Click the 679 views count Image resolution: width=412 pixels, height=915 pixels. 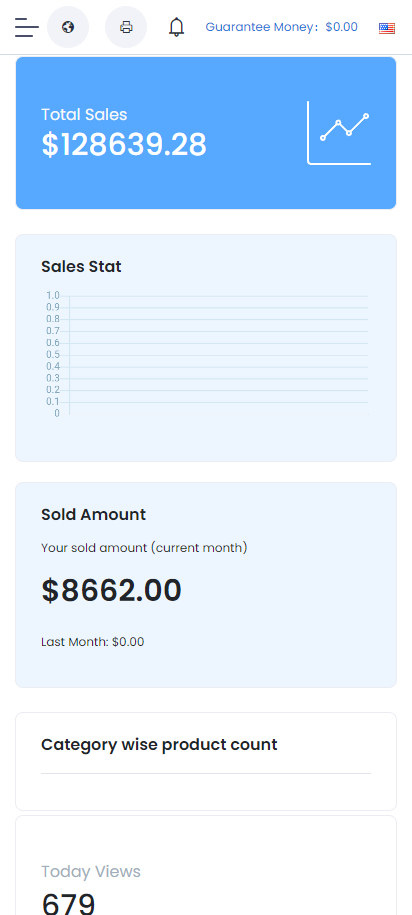point(68,903)
